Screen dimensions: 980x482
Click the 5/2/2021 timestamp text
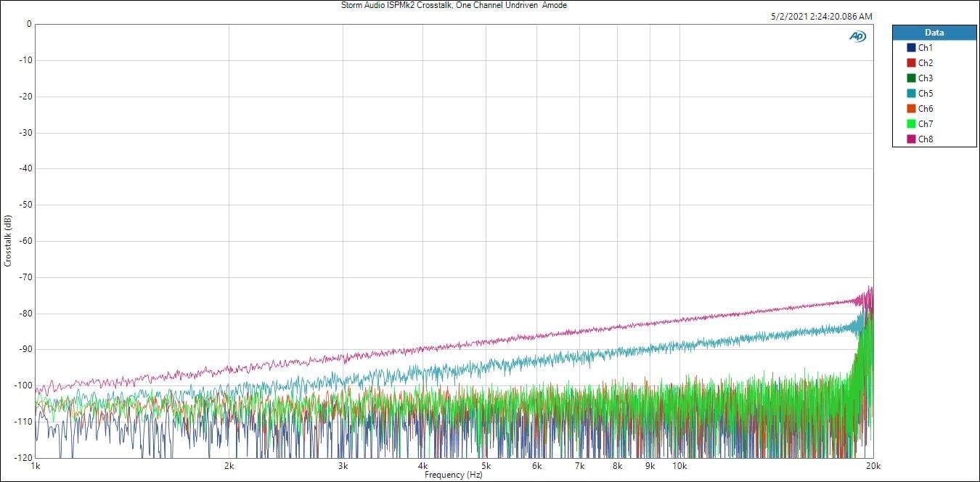820,16
